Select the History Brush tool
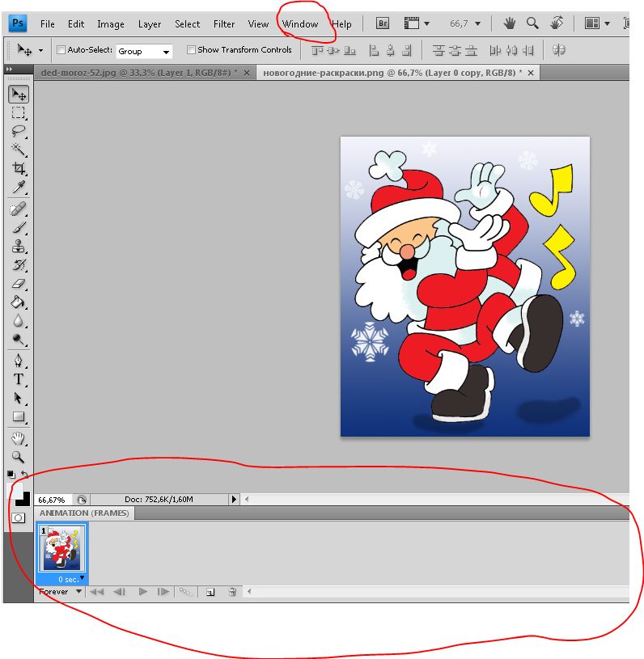 click(19, 264)
